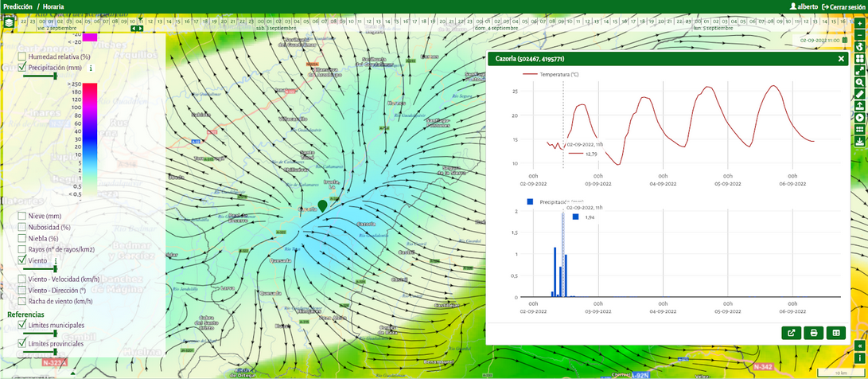The width and height of the screenshot is (868, 379).
Task: Collapse toolbar with double chevron
Action: pos(860,345)
